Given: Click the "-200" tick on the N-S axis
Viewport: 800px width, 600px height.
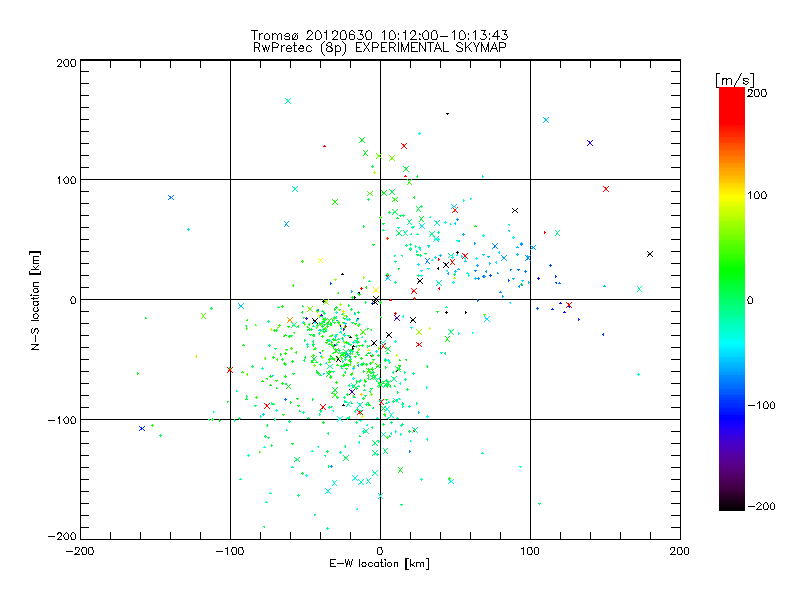Looking at the screenshot, I should (x=62, y=536).
